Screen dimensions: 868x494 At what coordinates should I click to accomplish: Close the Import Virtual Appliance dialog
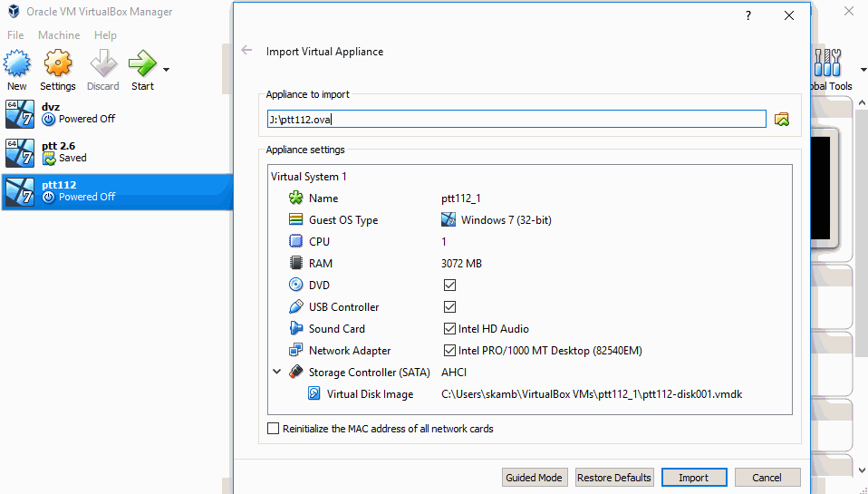[x=789, y=15]
